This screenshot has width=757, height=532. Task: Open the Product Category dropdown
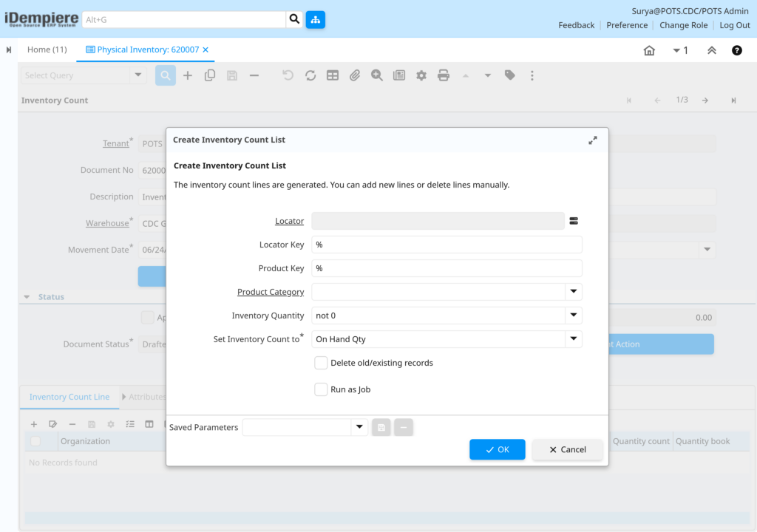(574, 292)
